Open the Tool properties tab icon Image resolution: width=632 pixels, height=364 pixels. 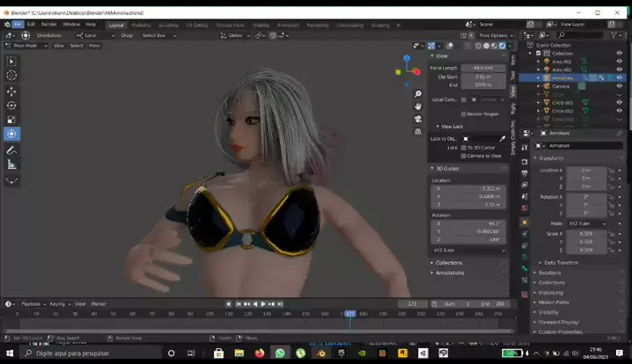pos(525,148)
